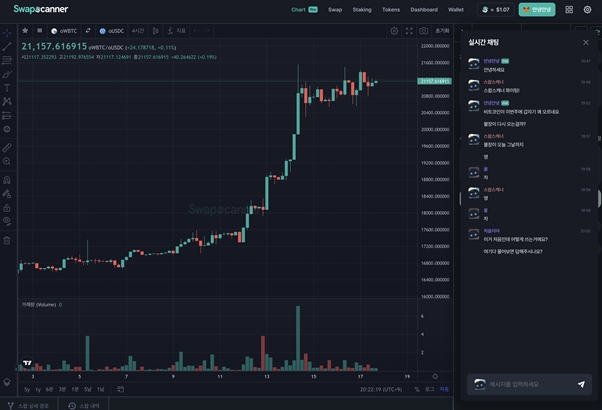Enter fullscreen chart mode
Image resolution: width=602 pixels, height=410 pixels.
409,31
